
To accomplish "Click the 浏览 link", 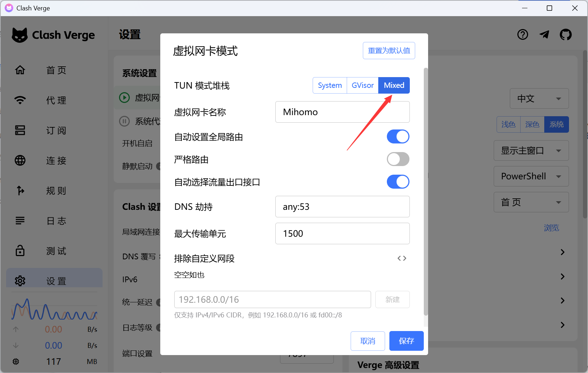I will click(551, 228).
